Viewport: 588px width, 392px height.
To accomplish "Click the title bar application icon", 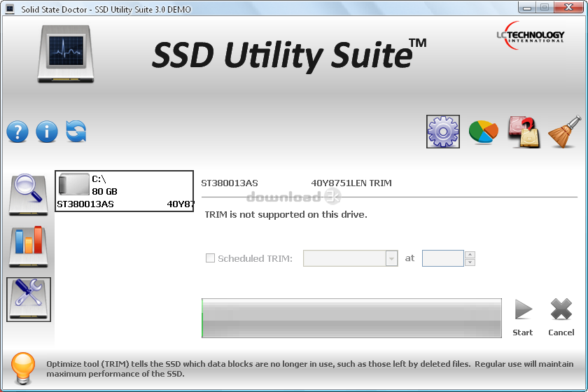I will [10, 9].
